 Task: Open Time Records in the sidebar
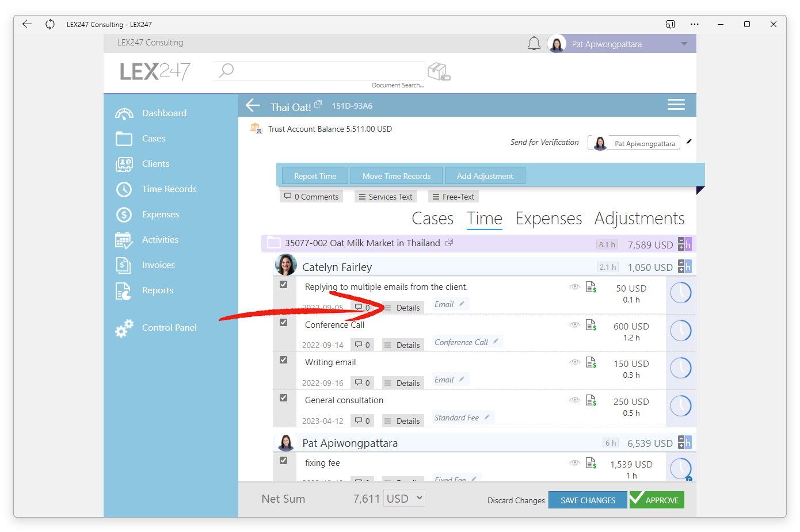click(156, 189)
